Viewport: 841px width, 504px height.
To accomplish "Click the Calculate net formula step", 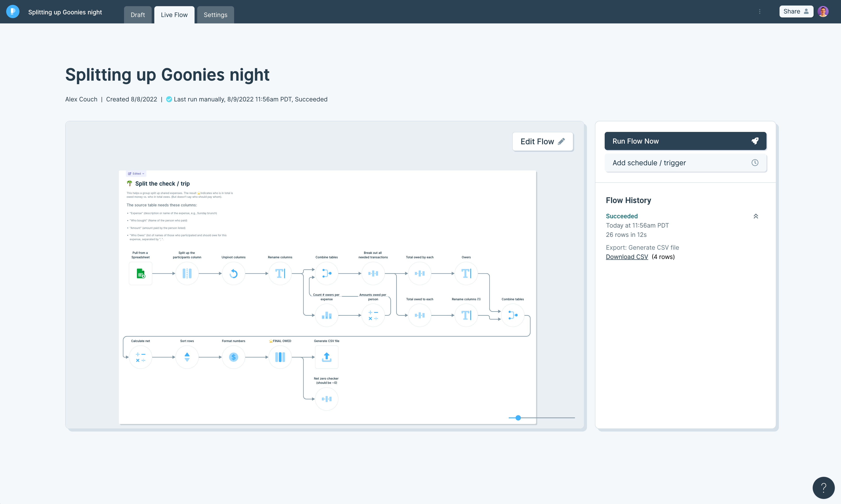I will pyautogui.click(x=140, y=357).
